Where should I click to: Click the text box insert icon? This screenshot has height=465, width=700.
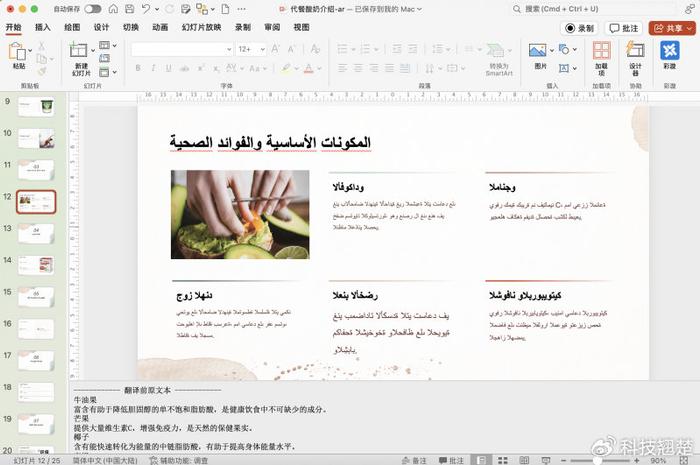tap(564, 68)
